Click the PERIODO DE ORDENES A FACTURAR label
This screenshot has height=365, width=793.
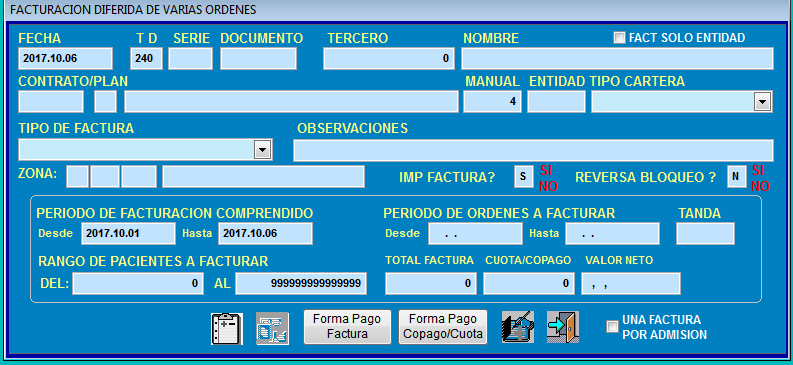[499, 213]
